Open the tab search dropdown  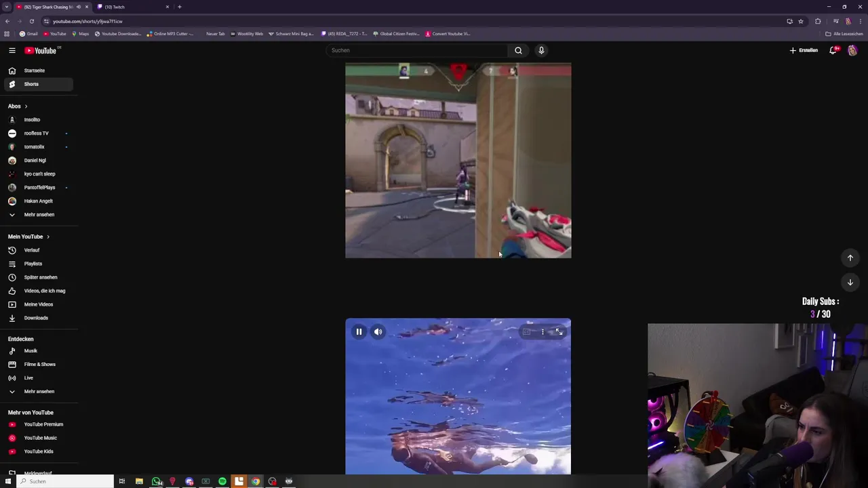click(6, 7)
